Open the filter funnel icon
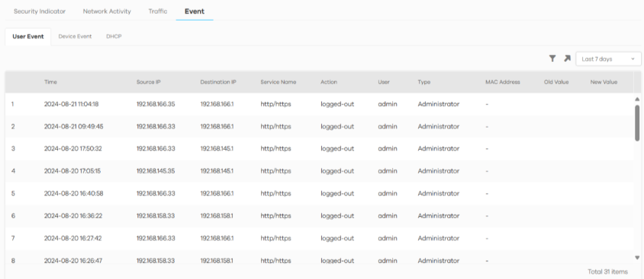 click(x=552, y=59)
